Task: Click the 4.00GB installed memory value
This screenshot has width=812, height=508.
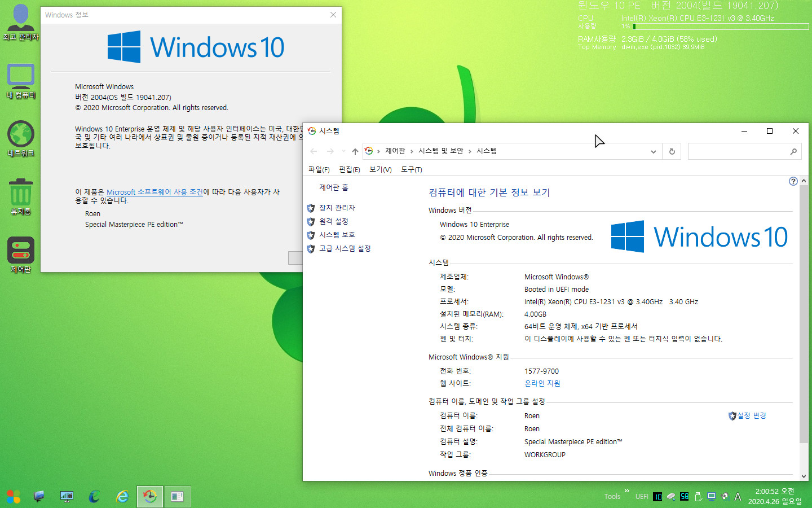Action: [536, 314]
